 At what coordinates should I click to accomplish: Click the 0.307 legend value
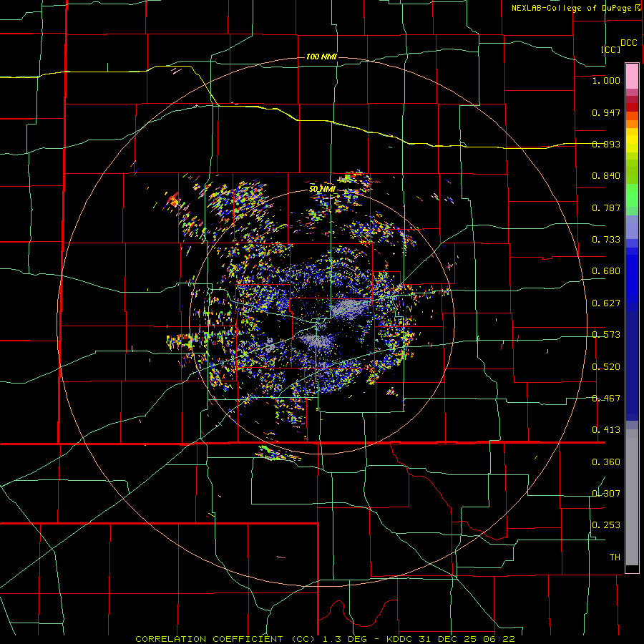tap(606, 494)
